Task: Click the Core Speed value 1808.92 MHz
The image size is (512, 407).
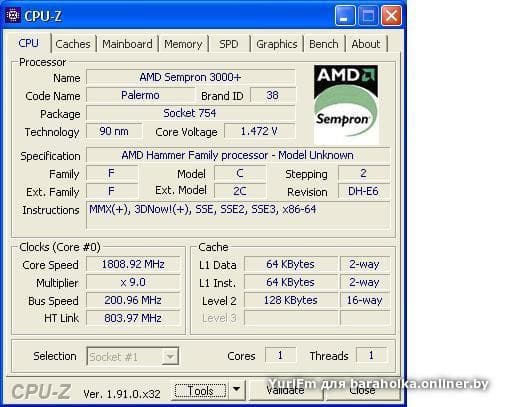Action: tap(133, 264)
